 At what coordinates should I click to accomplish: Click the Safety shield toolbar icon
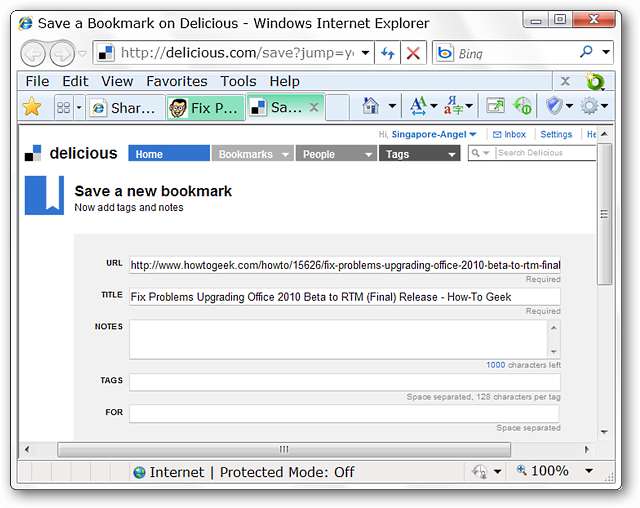tap(554, 106)
